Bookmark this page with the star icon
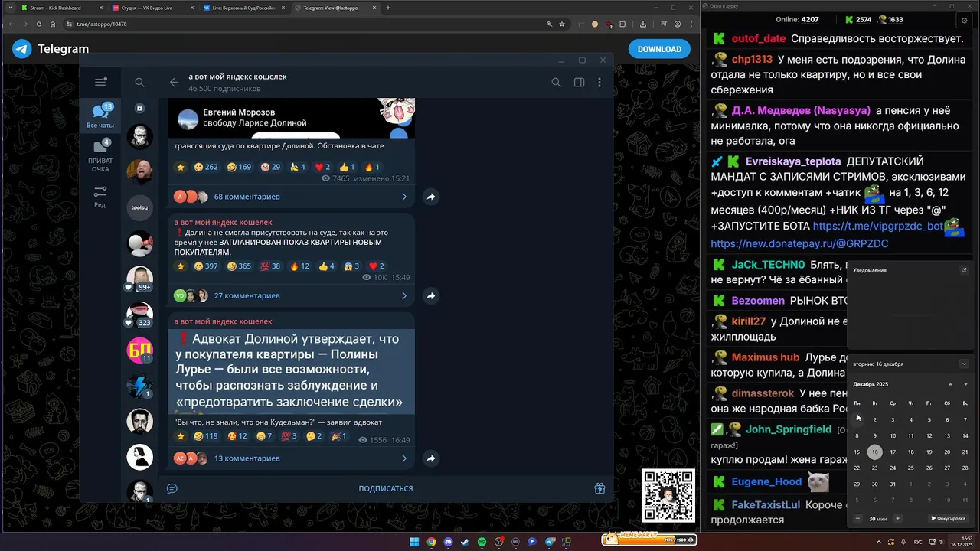980x551 pixels. coord(562,24)
